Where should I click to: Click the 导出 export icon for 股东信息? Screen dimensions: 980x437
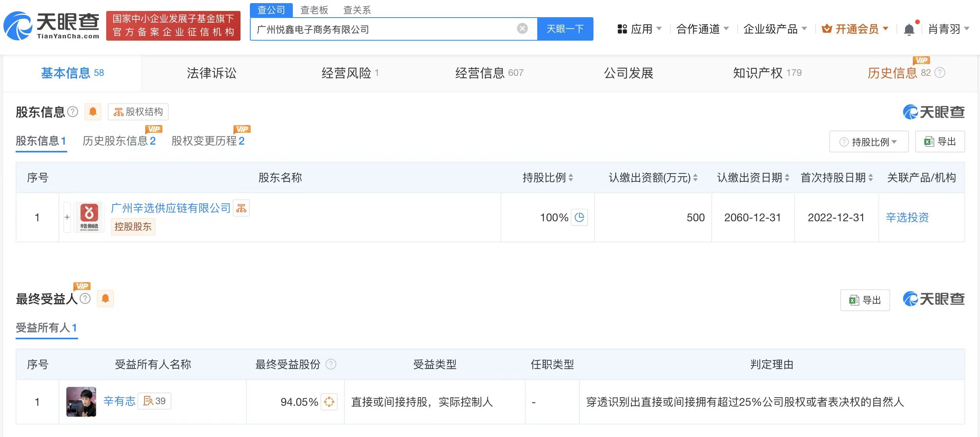pos(940,141)
